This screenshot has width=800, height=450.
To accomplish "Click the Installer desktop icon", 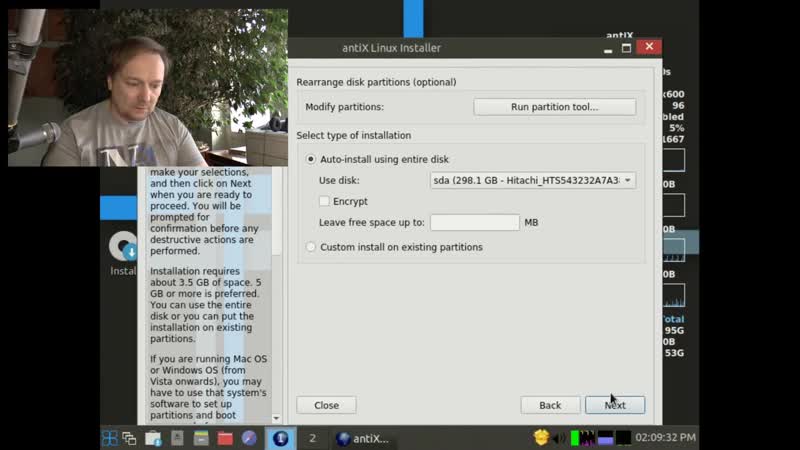I will click(123, 254).
